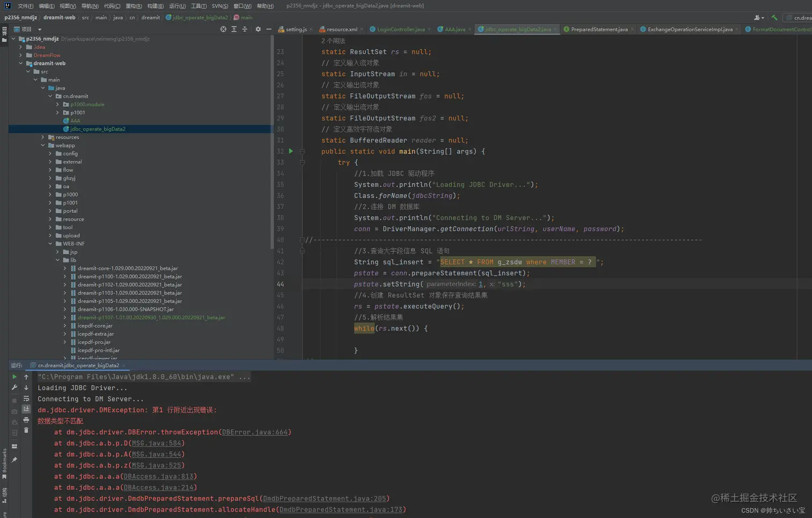Select AAA class in project tree
This screenshot has width=812, height=518.
[x=75, y=121]
